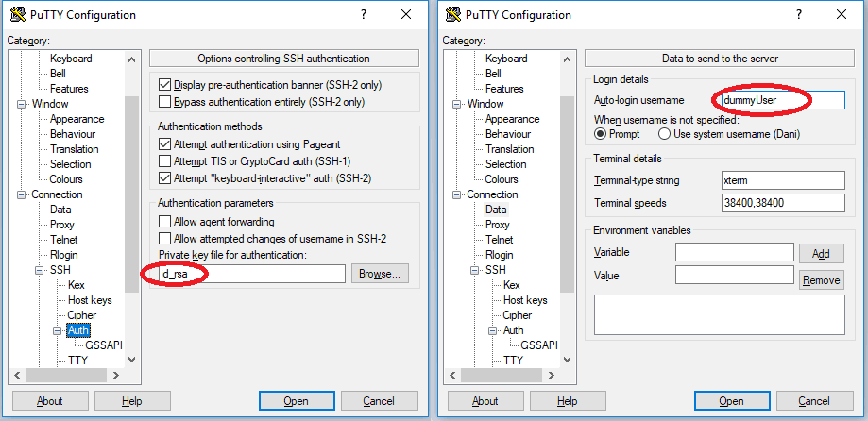Collapse Window node in left window tree
The height and width of the screenshot is (421, 868).
[x=22, y=104]
